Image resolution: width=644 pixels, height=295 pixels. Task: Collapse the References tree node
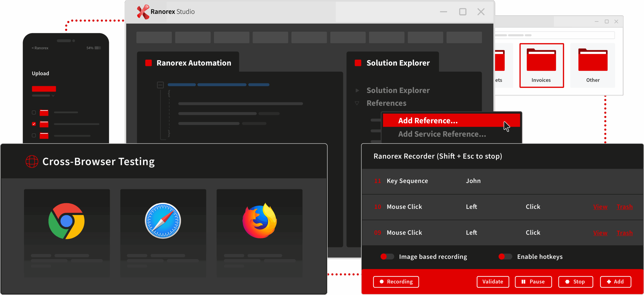[x=357, y=103]
